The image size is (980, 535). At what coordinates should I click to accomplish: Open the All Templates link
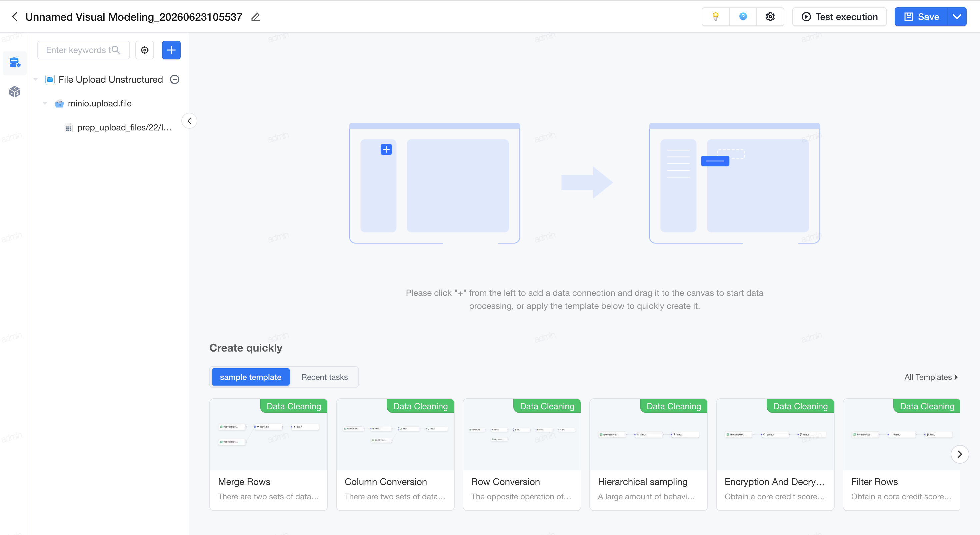pos(931,377)
